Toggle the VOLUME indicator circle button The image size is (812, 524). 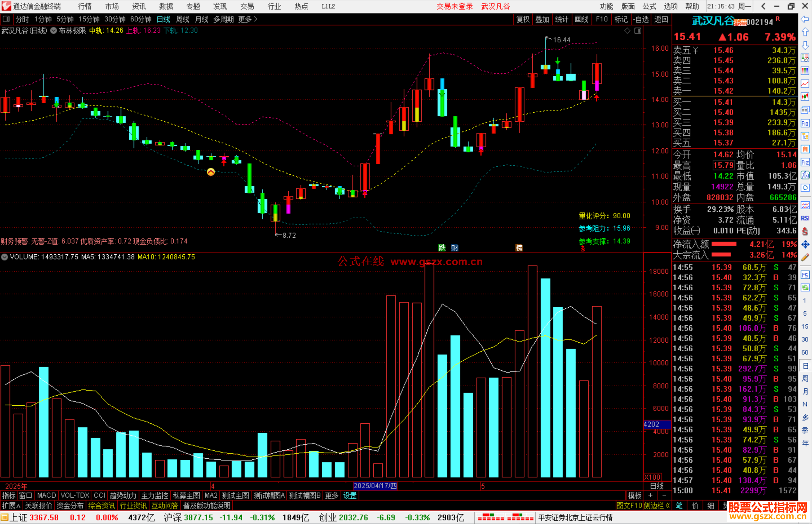[5, 257]
